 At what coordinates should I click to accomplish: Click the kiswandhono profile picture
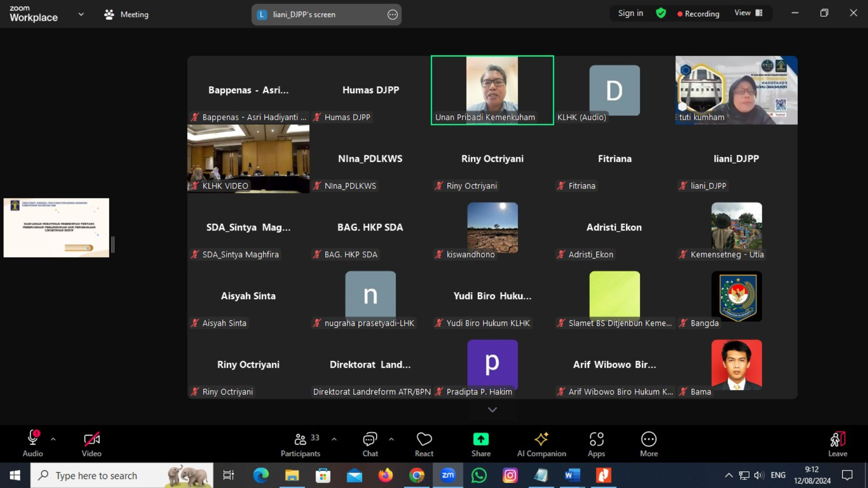pos(492,227)
